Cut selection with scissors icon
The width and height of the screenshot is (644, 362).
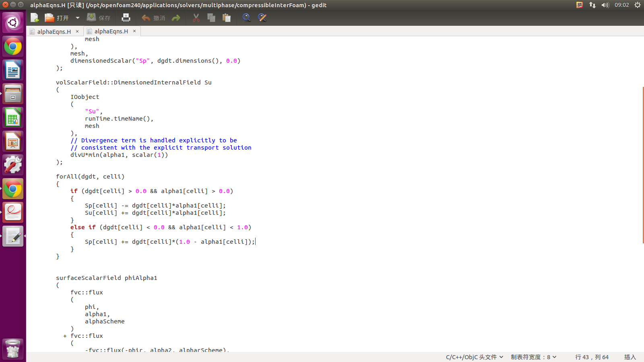coord(196,18)
